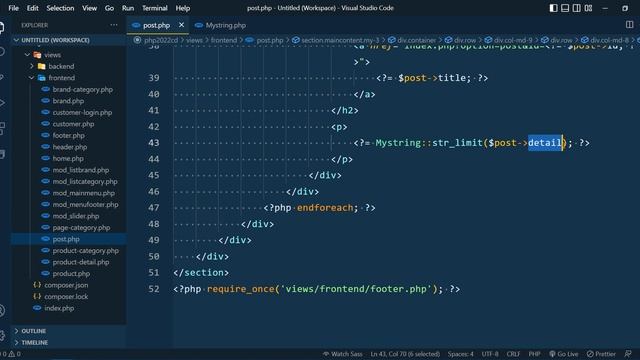Start Go Live server

[x=563, y=354]
